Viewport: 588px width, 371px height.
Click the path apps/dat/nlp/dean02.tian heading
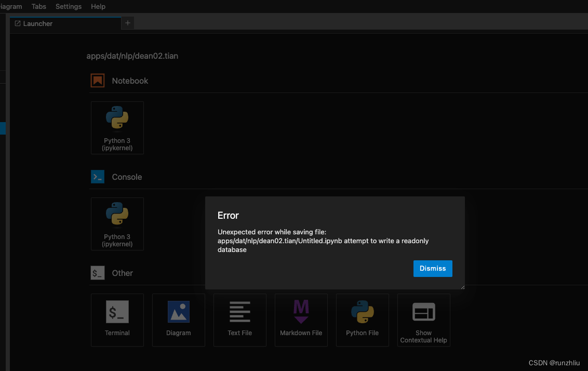coord(132,56)
